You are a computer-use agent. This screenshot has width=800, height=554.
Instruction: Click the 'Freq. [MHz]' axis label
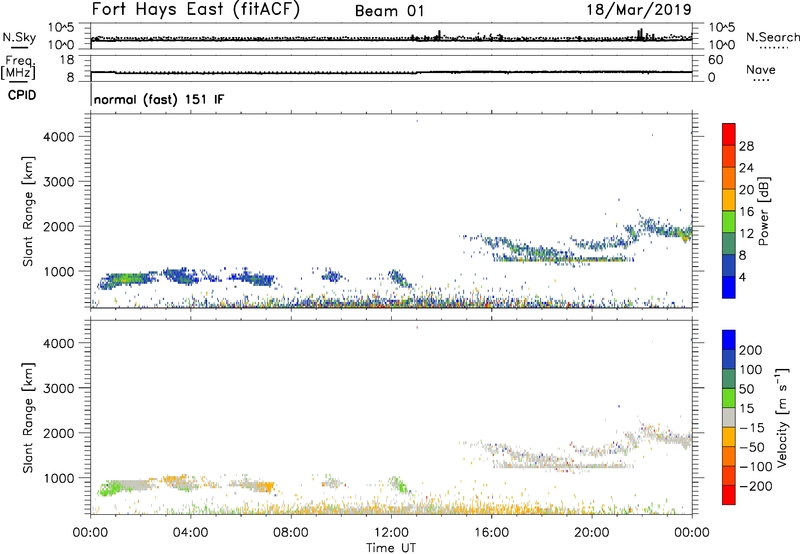pos(19,68)
